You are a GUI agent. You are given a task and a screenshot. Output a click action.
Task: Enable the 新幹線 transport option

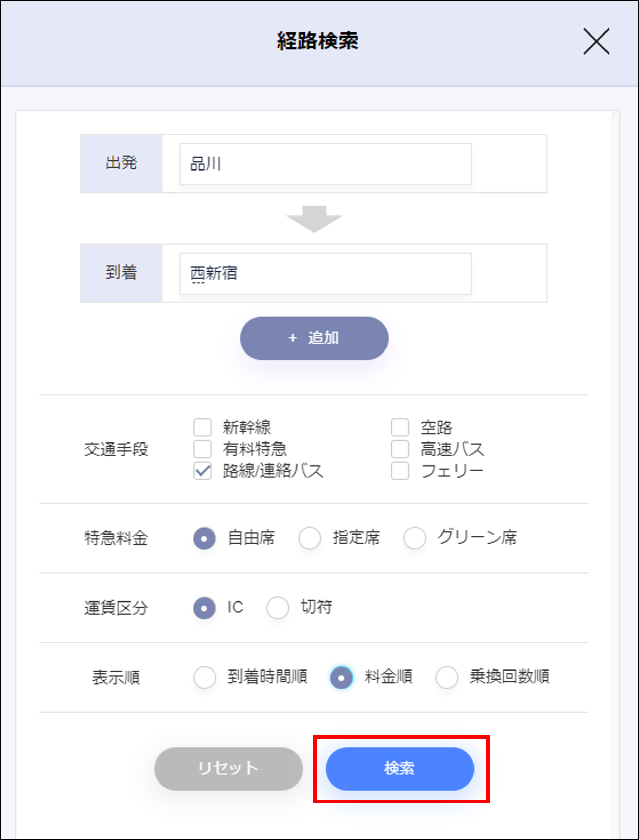pyautogui.click(x=202, y=428)
